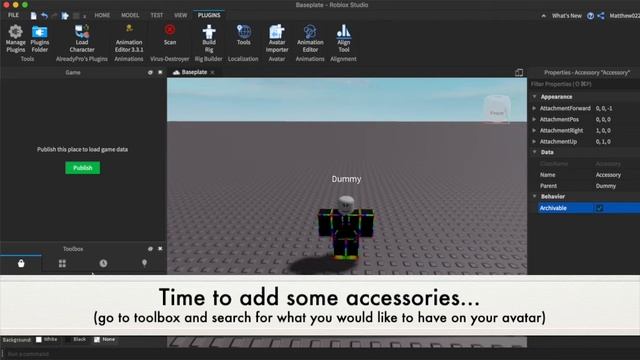The image size is (640, 360).
Task: Click the new file icon
Action: pos(33,16)
